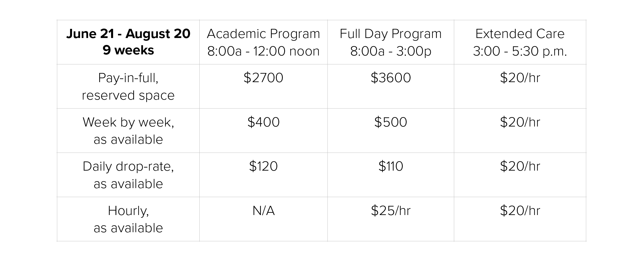Viewport: 644px width, 258px height.
Task: Select the Full Day Program column header
Action: click(x=391, y=42)
